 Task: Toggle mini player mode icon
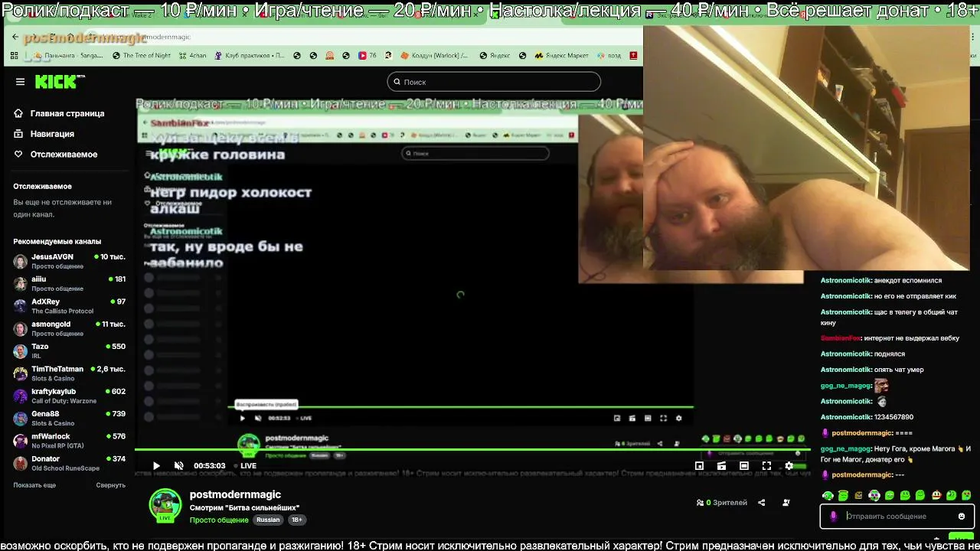699,465
